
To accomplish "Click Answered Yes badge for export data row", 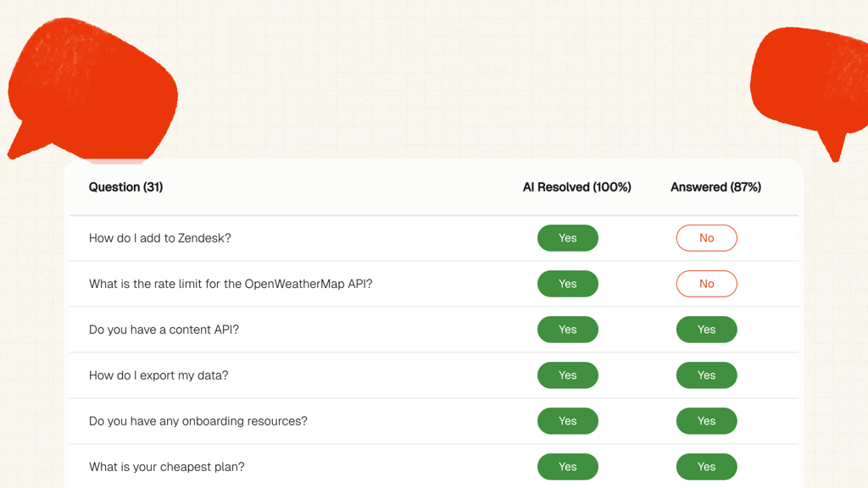I will tap(706, 375).
